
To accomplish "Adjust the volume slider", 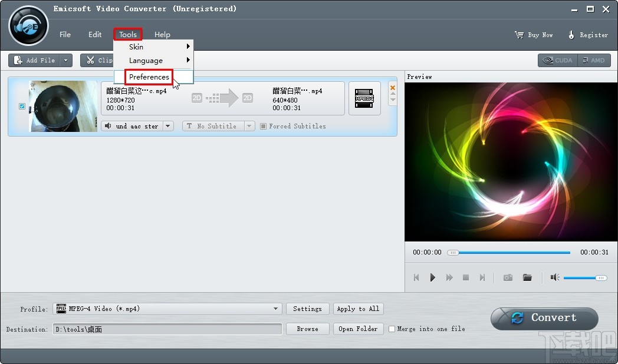I will pyautogui.click(x=586, y=278).
